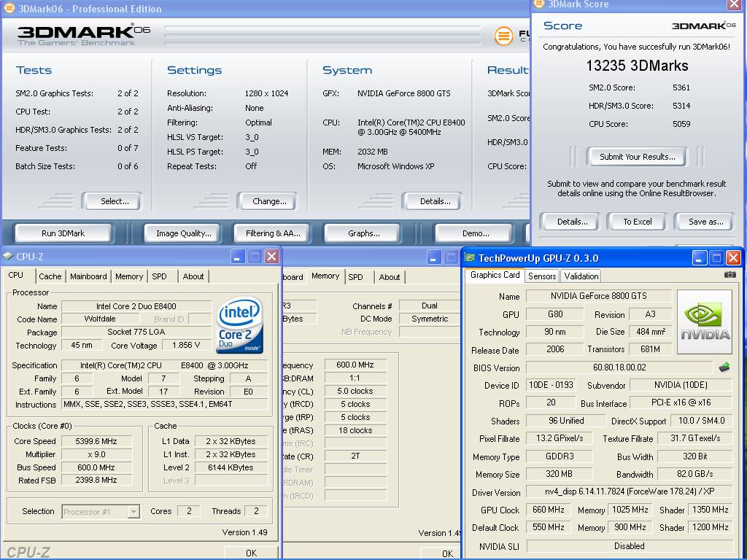Export score with To Excel
This screenshot has height=560, width=747.
(x=637, y=222)
